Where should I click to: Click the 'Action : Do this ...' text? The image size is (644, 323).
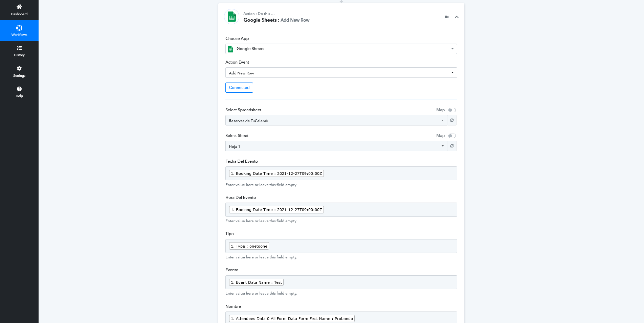click(x=259, y=14)
